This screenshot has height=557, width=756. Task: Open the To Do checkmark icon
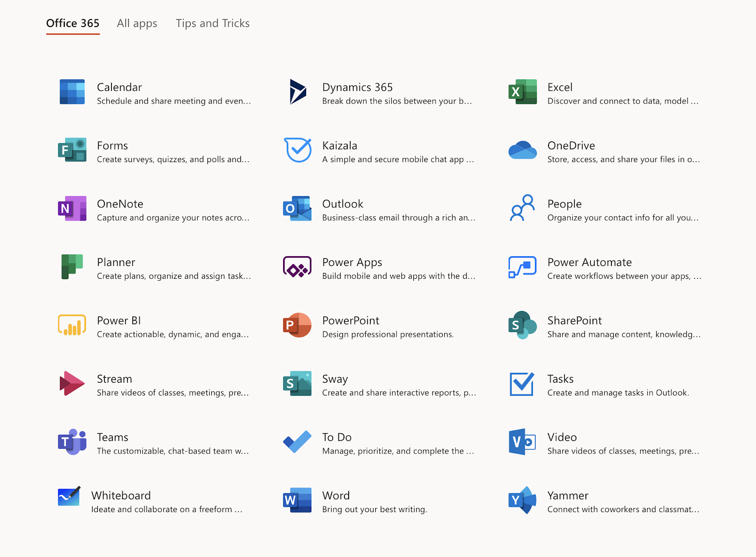(297, 442)
